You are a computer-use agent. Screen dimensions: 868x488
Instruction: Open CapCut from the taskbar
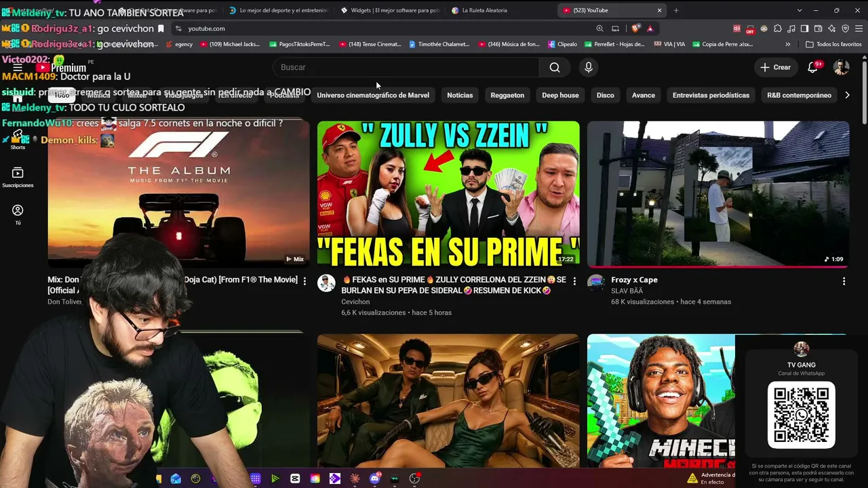[x=295, y=479]
